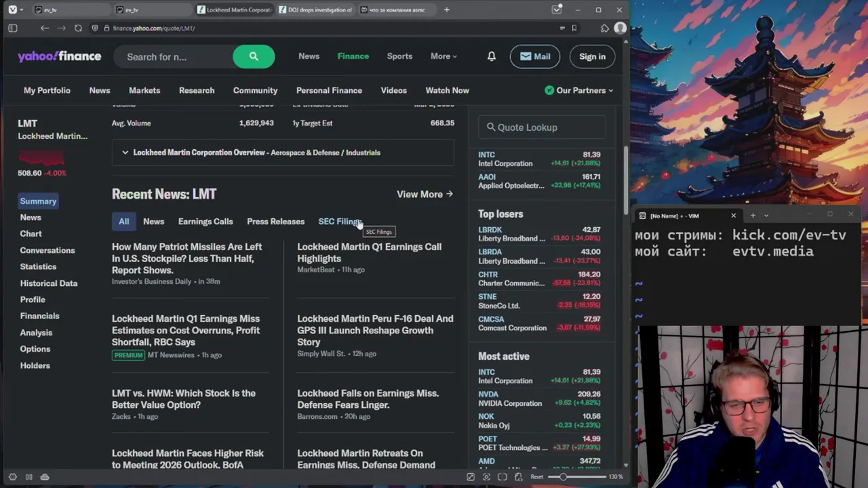Close the Vim terminal tab
Viewport: 868px width, 488px height.
coord(733,216)
